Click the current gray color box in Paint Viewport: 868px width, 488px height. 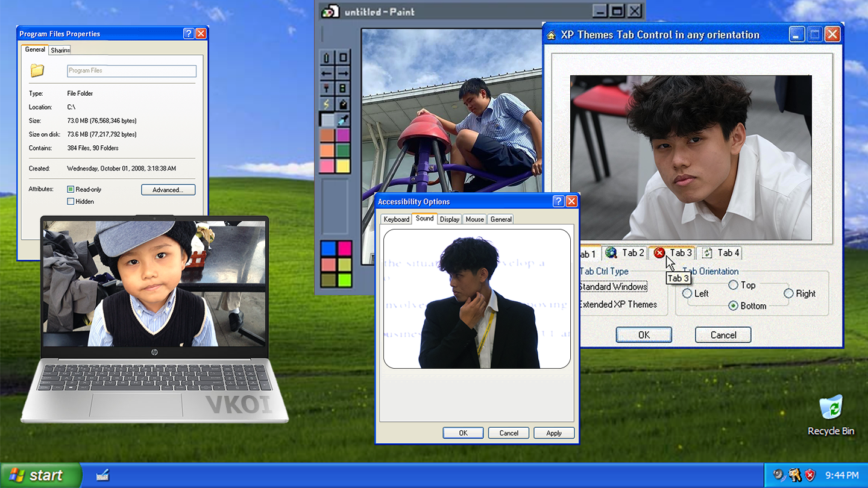tap(327, 120)
